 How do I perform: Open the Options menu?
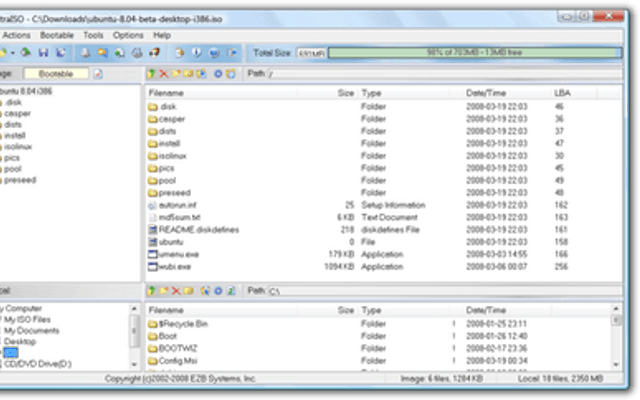(128, 35)
